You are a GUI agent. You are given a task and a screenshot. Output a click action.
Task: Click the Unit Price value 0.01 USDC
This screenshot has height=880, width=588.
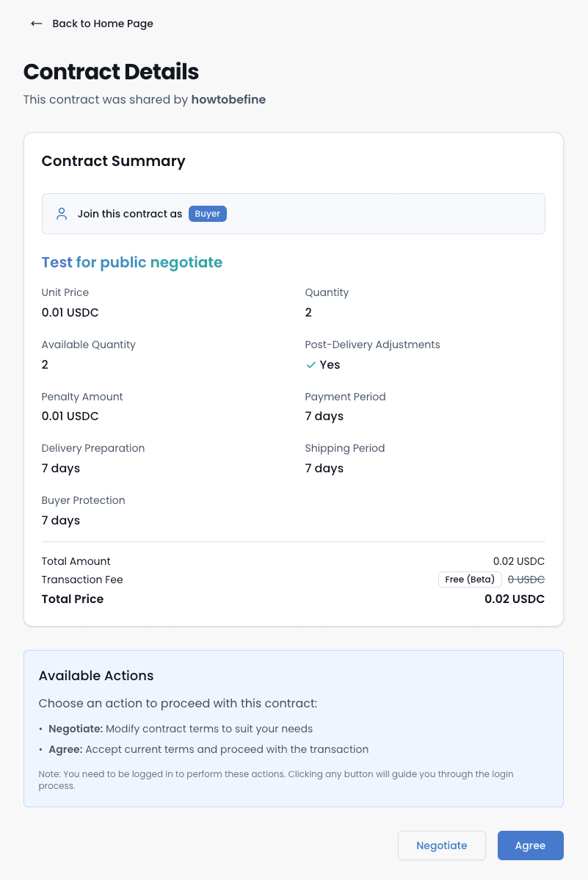pos(70,312)
